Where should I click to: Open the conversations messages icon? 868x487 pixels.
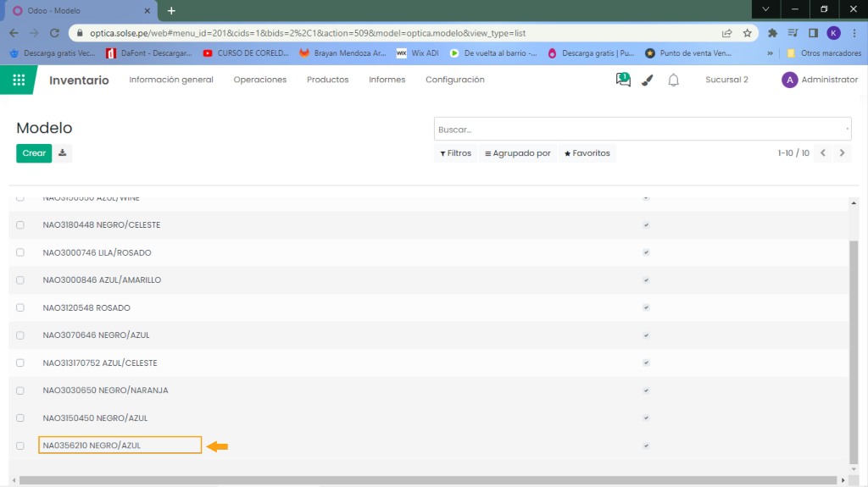623,80
